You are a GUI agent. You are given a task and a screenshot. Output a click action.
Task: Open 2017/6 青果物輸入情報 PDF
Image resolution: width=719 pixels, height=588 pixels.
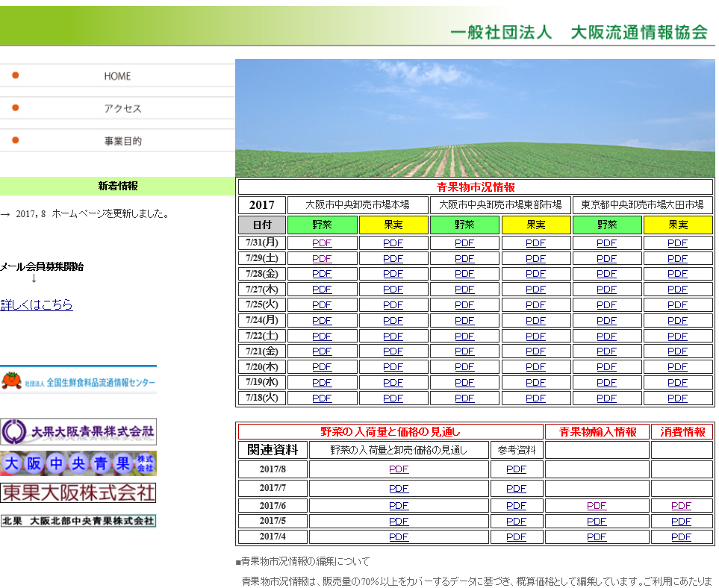pyautogui.click(x=597, y=505)
